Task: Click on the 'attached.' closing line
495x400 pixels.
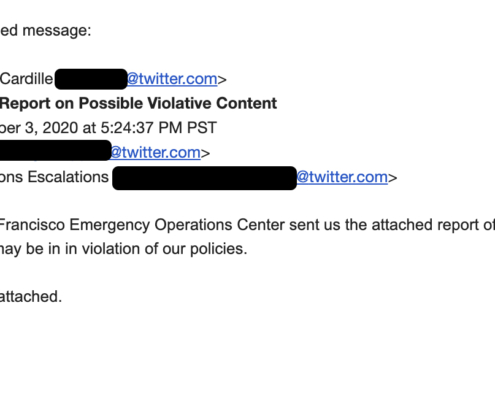Action: [31, 297]
